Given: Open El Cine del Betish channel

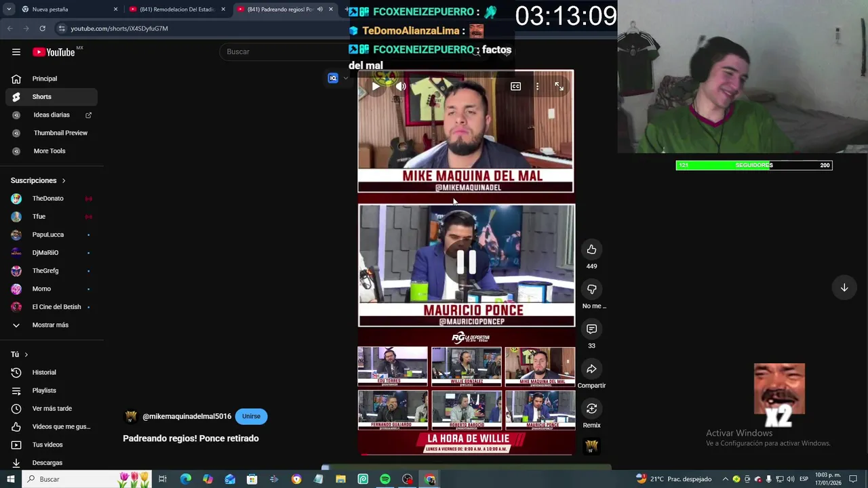Looking at the screenshot, I should point(52,307).
